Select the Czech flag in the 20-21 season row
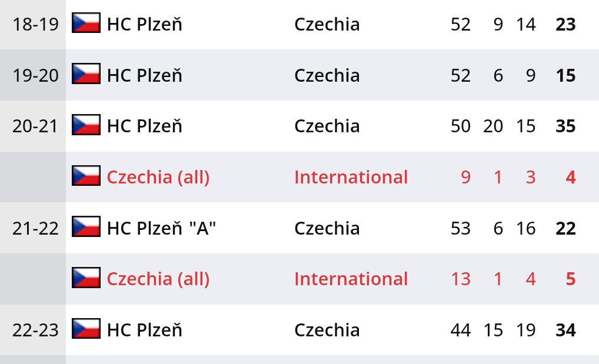Screen dimensions: 599x364 click(x=86, y=125)
